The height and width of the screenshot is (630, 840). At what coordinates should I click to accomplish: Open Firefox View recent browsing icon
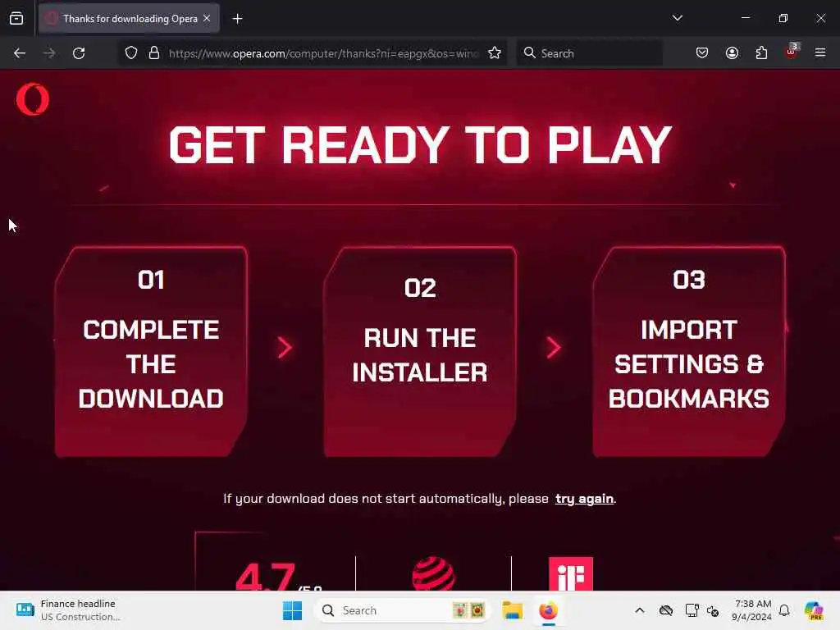pyautogui.click(x=16, y=18)
